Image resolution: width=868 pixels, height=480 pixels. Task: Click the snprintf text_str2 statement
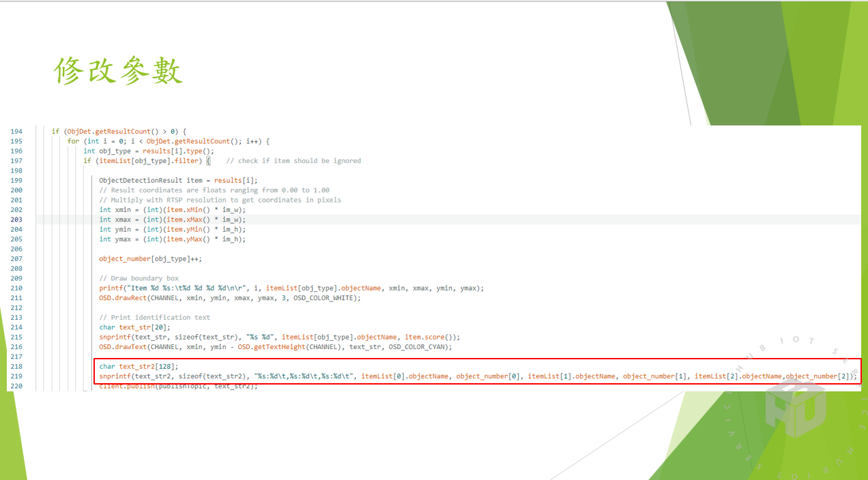click(478, 376)
